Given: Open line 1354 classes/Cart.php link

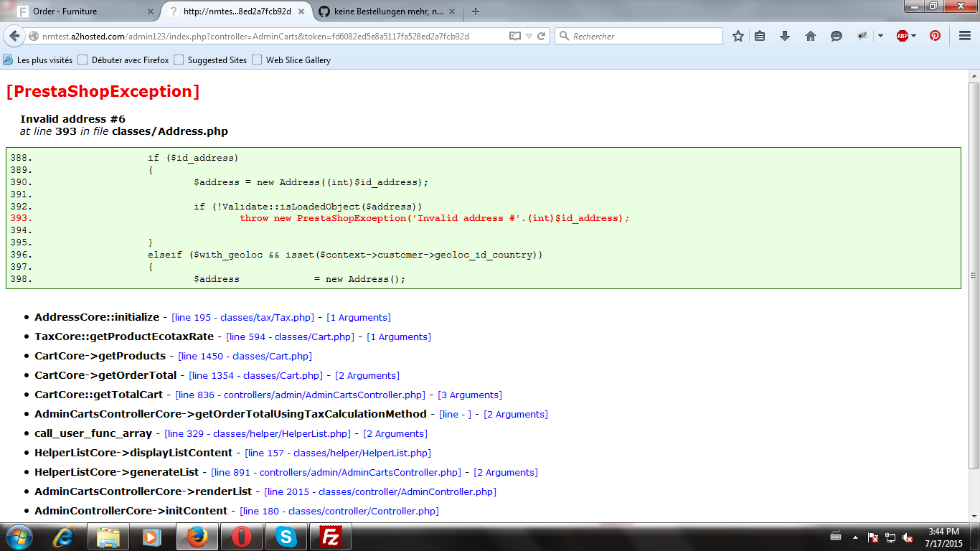Looking at the screenshot, I should pos(256,375).
